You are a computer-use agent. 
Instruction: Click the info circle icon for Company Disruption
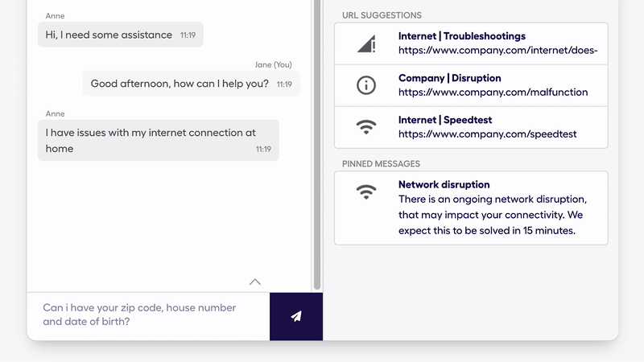pos(366,85)
